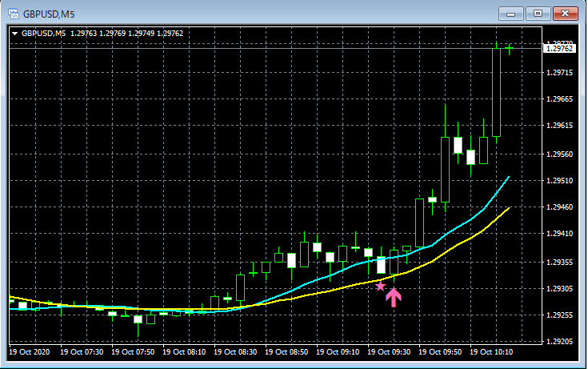Image resolution: width=588 pixels, height=369 pixels.
Task: Click the chart icon in GBPUSD,M5 title bar
Action: [x=13, y=14]
